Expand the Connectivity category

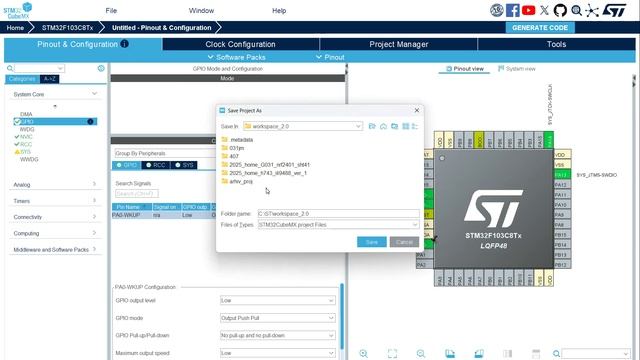(x=55, y=217)
